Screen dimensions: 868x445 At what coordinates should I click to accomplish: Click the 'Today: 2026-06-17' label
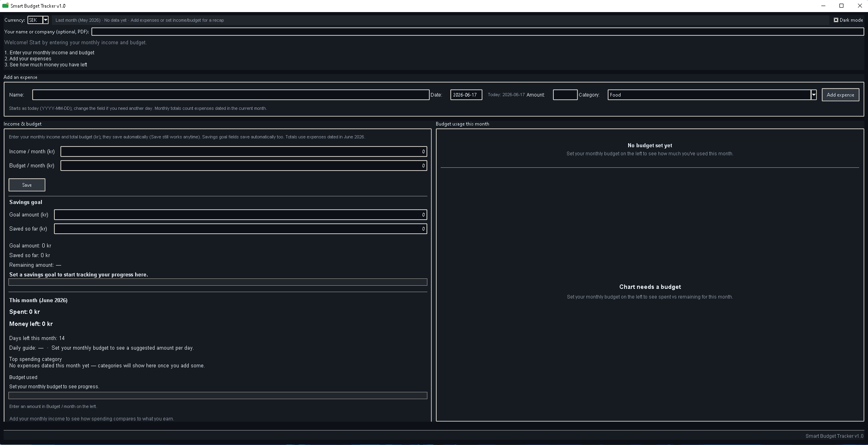pyautogui.click(x=506, y=95)
